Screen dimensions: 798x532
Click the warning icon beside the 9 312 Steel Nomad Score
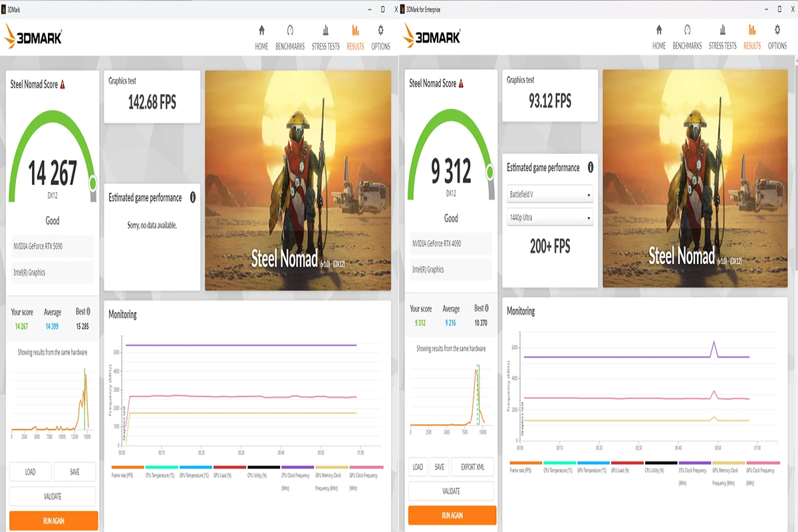click(x=461, y=83)
